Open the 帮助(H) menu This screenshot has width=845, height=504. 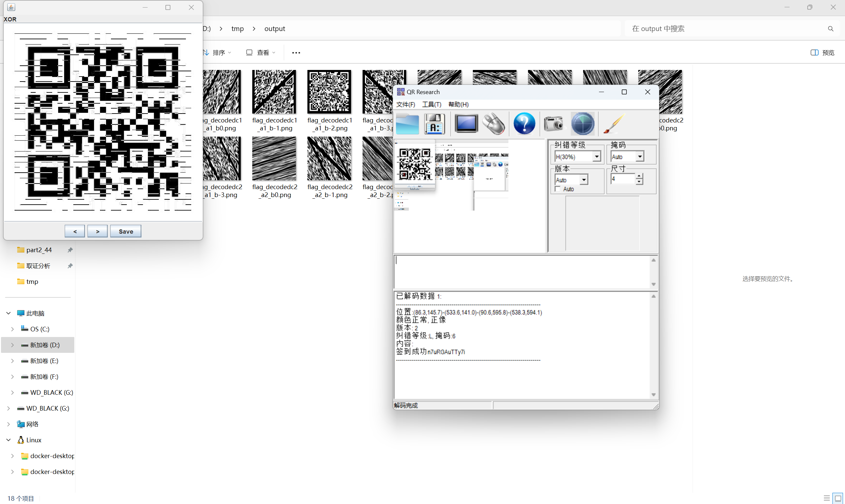pyautogui.click(x=458, y=104)
